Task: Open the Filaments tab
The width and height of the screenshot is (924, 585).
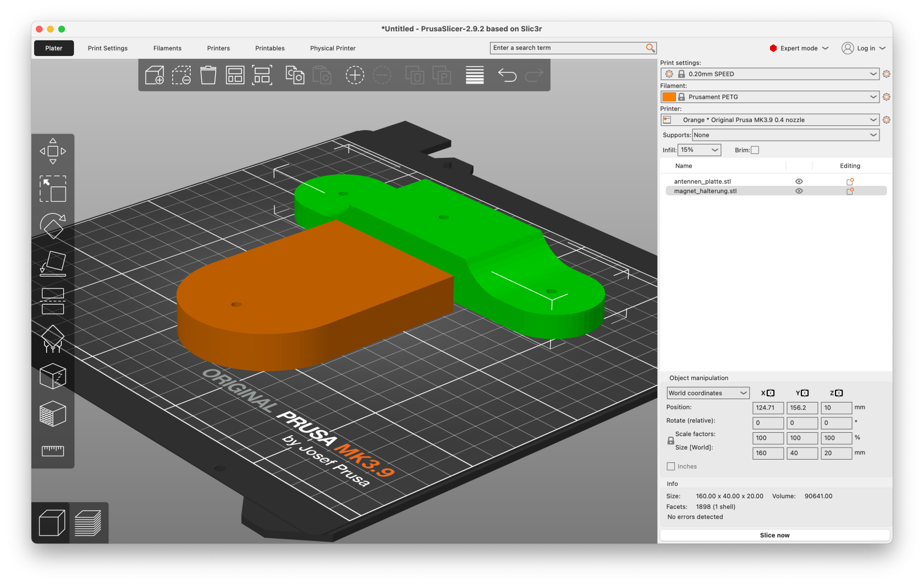Action: coord(167,48)
